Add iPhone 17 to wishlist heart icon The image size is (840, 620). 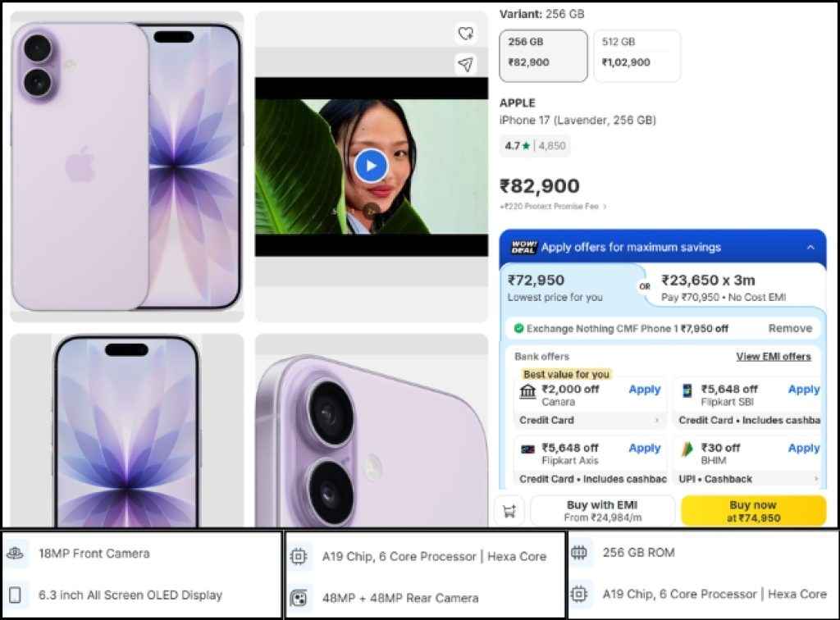click(465, 34)
